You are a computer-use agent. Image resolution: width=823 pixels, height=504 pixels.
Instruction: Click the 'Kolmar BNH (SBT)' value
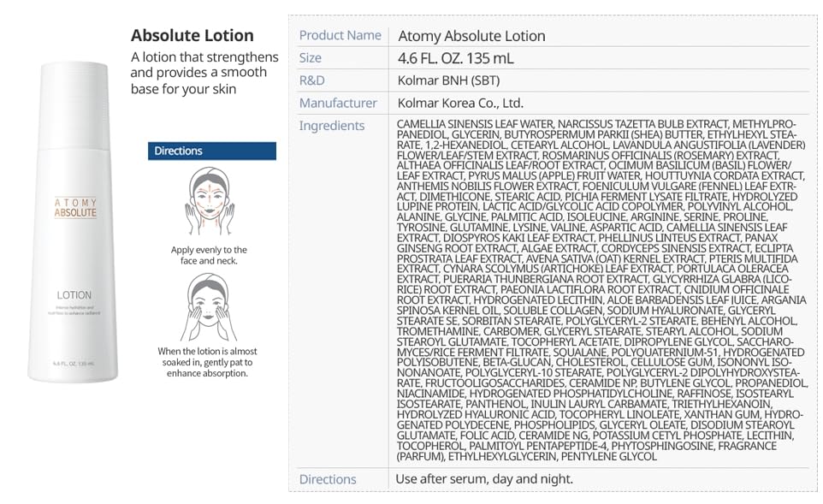449,80
